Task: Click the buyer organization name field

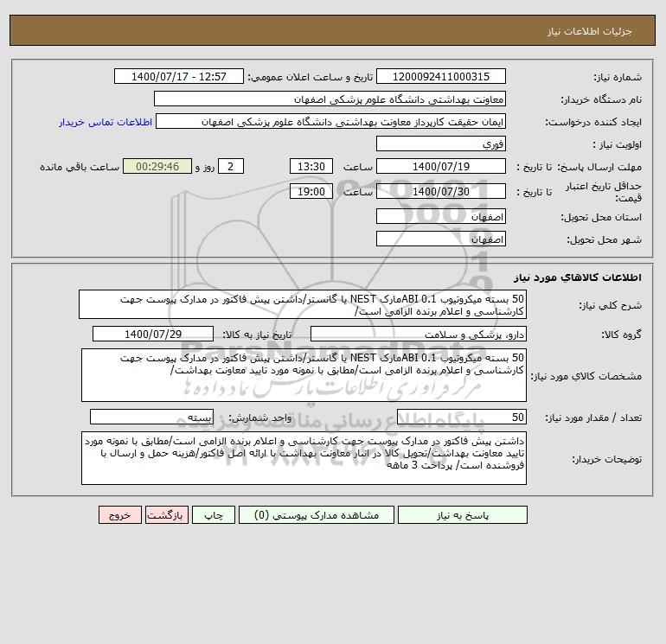Action: pos(330,99)
